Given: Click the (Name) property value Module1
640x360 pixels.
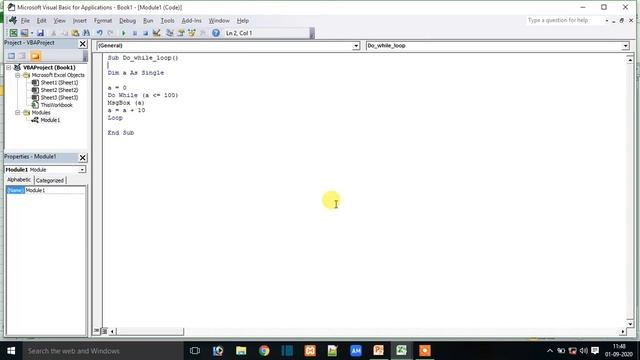Looking at the screenshot, I should (x=55, y=190).
